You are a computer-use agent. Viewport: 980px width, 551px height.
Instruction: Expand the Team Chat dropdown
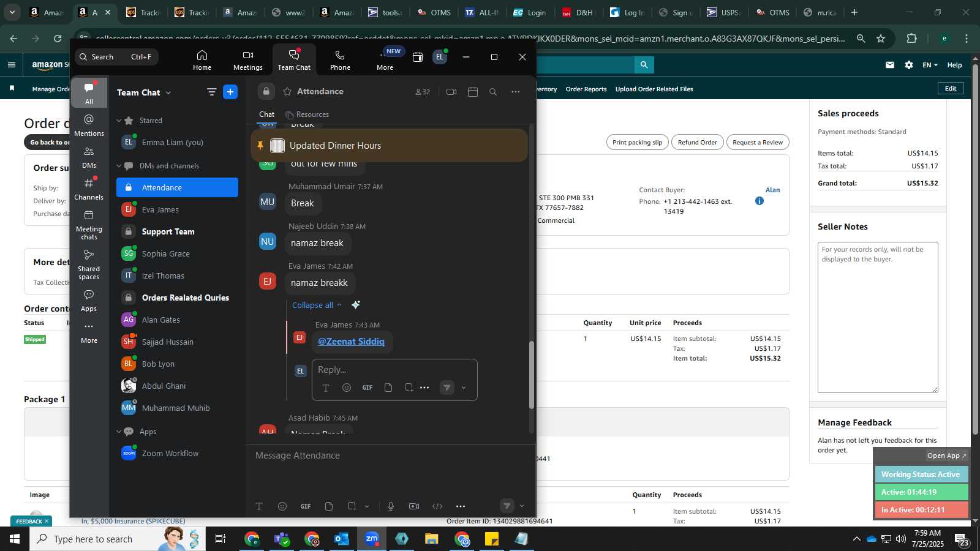168,93
